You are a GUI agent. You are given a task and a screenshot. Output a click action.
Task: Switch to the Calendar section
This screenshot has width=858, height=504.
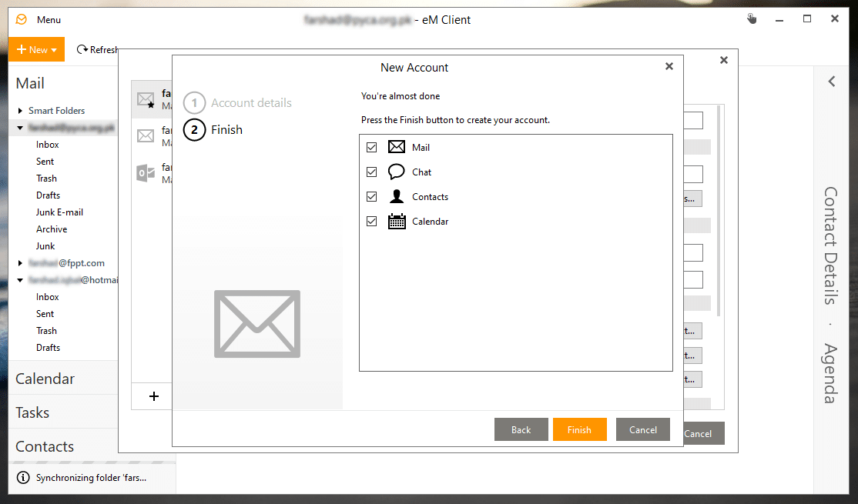pyautogui.click(x=45, y=379)
